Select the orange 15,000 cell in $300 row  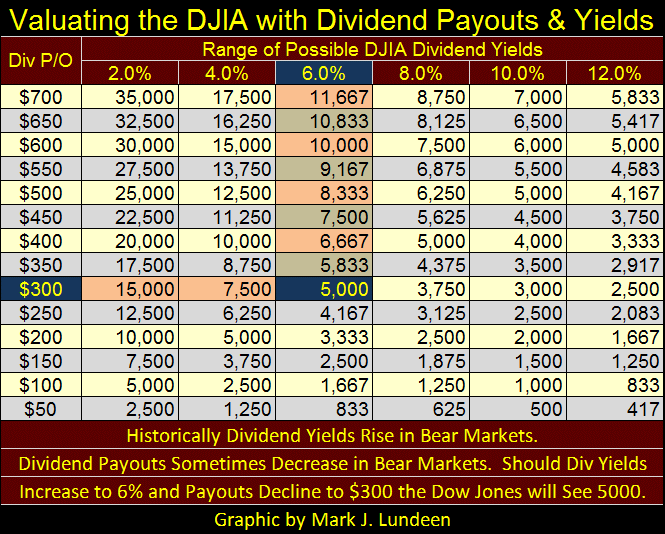(x=130, y=288)
